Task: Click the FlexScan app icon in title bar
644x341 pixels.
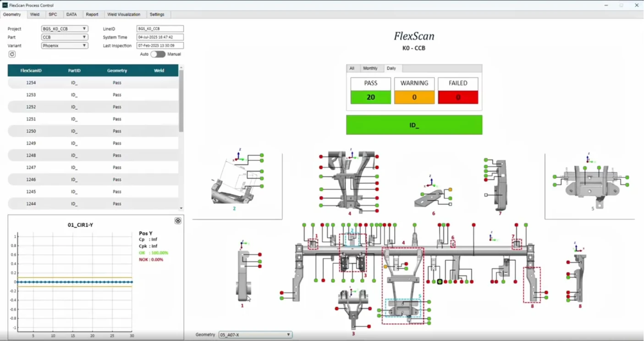Action: pyautogui.click(x=5, y=5)
